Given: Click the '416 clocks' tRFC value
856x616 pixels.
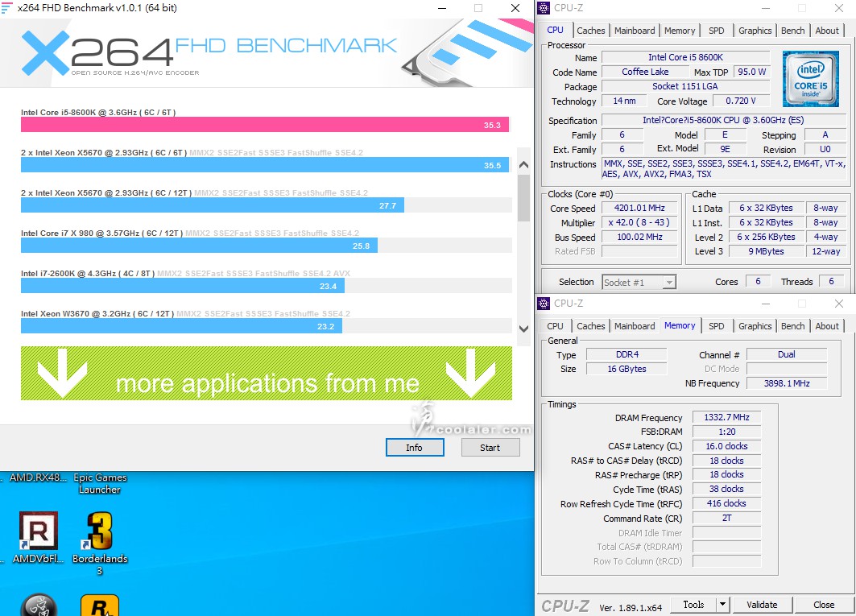Looking at the screenshot, I should 726,503.
